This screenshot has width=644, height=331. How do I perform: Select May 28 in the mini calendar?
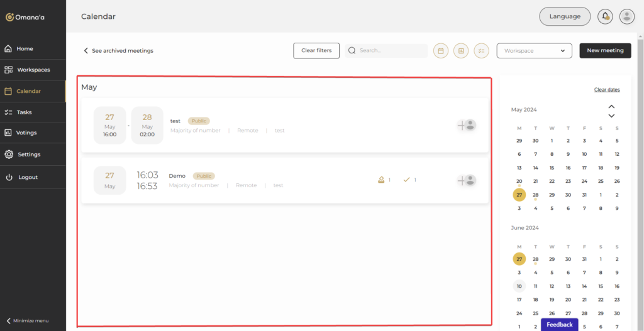click(535, 195)
